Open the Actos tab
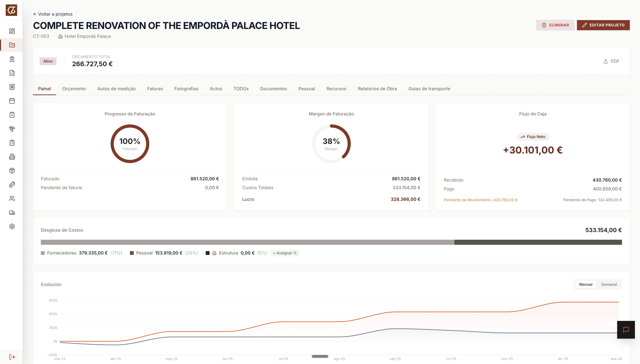Viewport: 640px width, 364px height. 216,89
